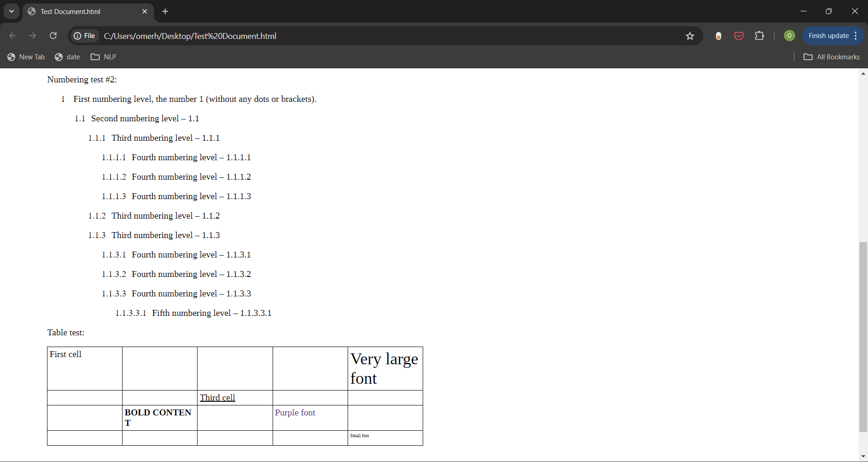Open the New Tab bookmark
The height and width of the screenshot is (462, 868).
coord(26,57)
